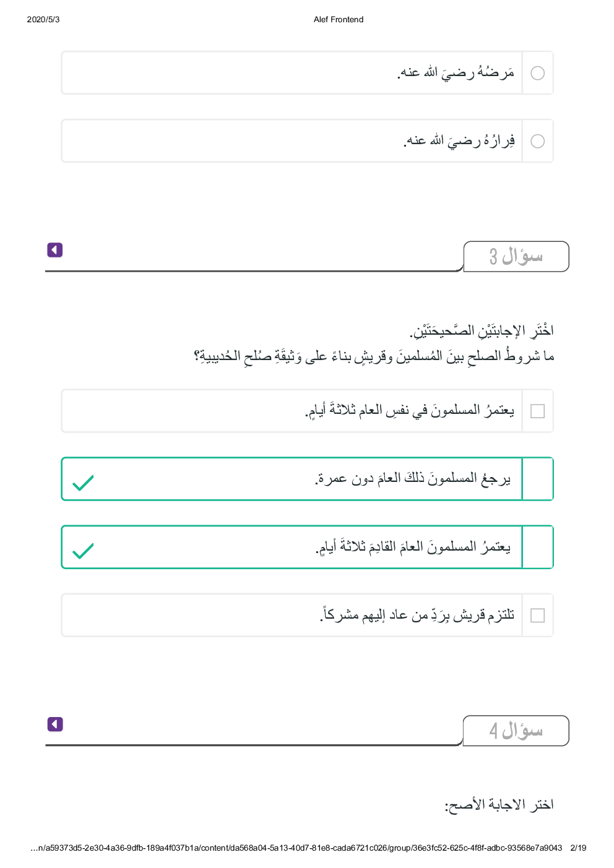The height and width of the screenshot is (868, 614).
Task: Select radio button for 'مرضه رضي الله عنه'
Action: pos(538,73)
